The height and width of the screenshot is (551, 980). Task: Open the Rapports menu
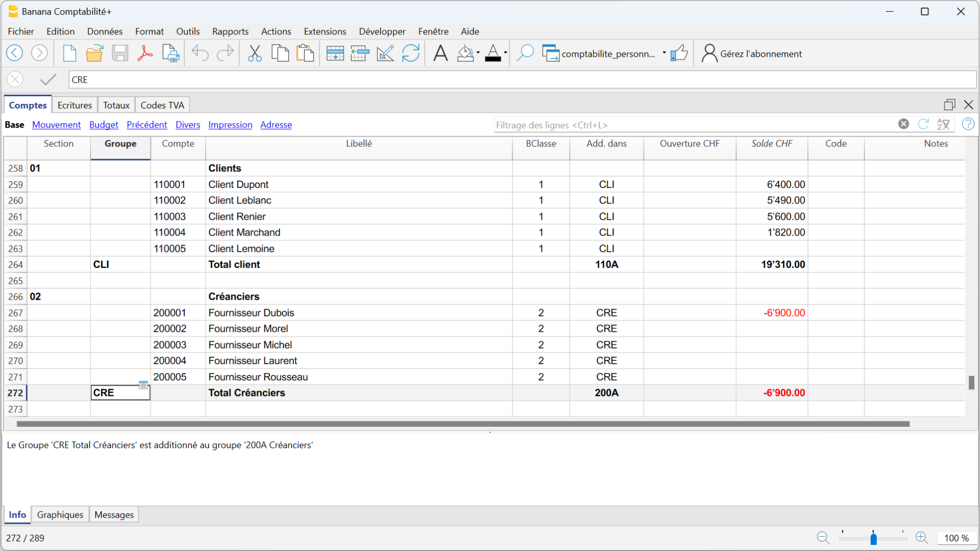point(230,31)
